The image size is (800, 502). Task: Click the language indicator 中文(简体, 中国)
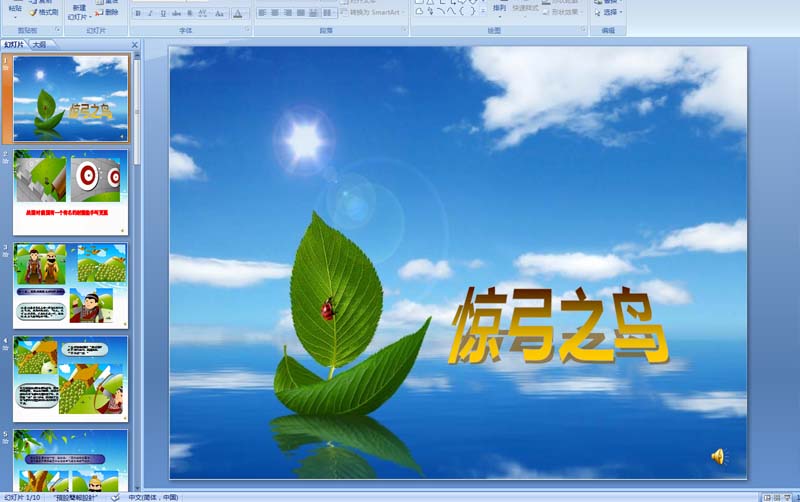(x=153, y=497)
